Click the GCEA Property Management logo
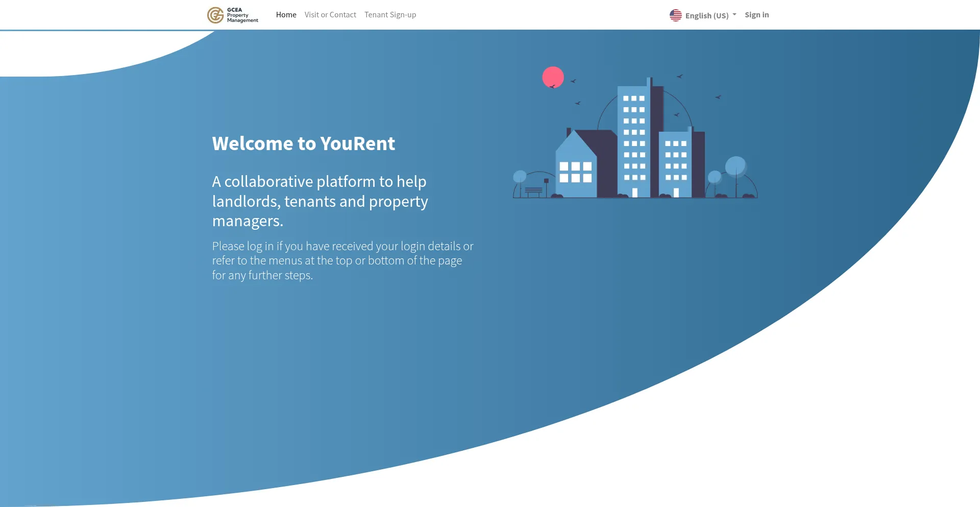Image resolution: width=980 pixels, height=507 pixels. [x=233, y=15]
